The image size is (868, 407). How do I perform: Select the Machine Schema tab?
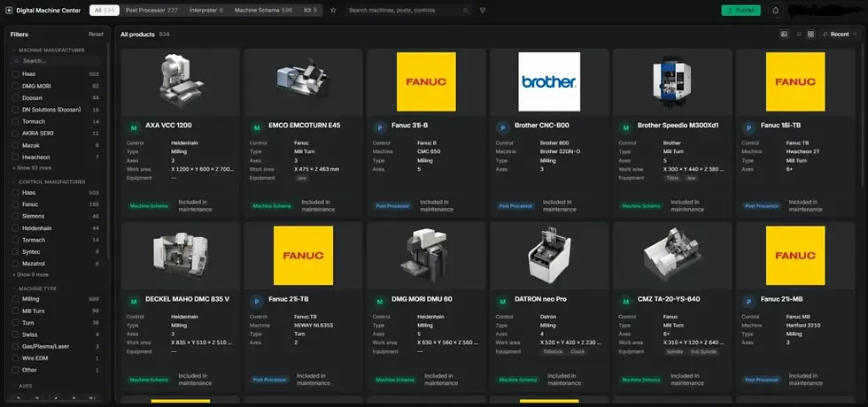[x=263, y=10]
